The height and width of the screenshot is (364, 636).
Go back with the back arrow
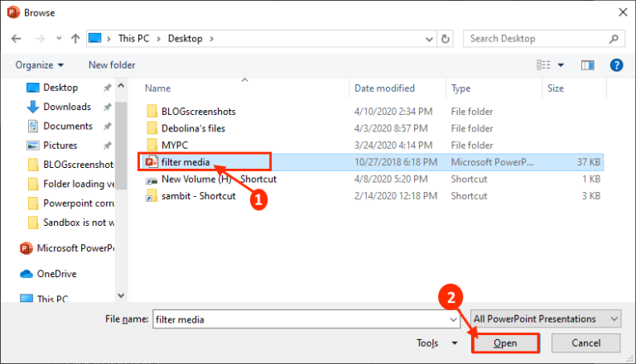[x=17, y=39]
